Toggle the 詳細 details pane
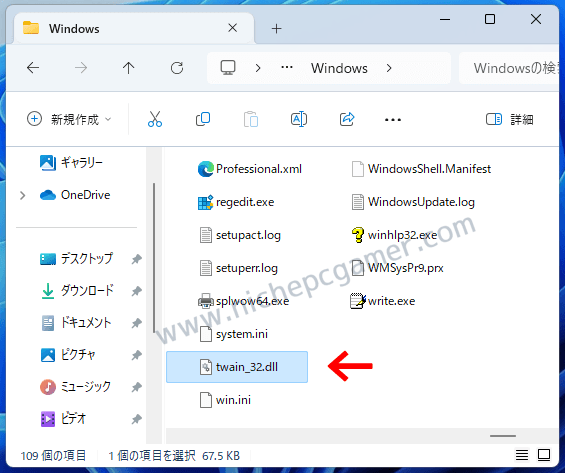 point(510,119)
